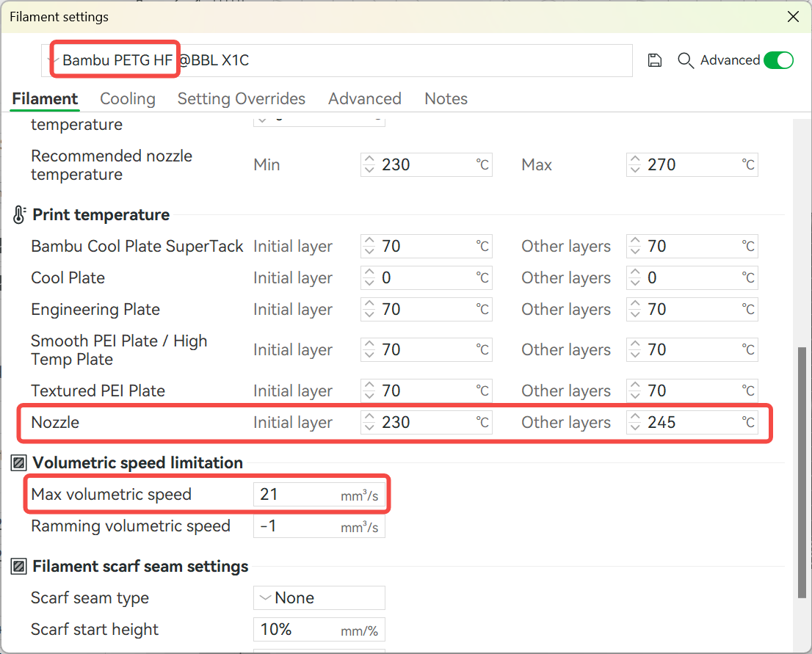Increase Nozzle initial layer temperature
812x654 pixels.
[x=369, y=416]
